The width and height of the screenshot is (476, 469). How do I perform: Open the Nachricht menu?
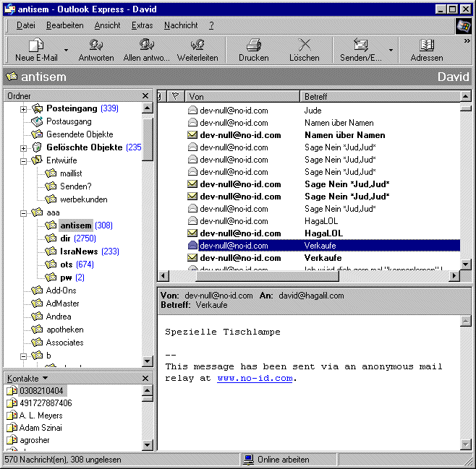181,25
